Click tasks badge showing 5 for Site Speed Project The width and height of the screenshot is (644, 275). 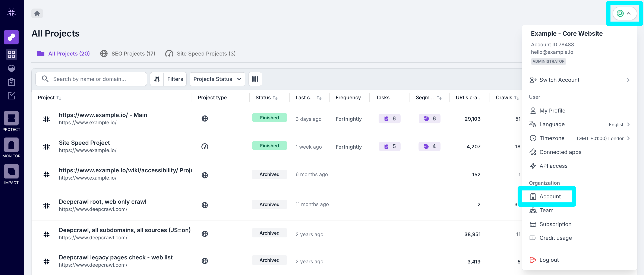pos(389,146)
